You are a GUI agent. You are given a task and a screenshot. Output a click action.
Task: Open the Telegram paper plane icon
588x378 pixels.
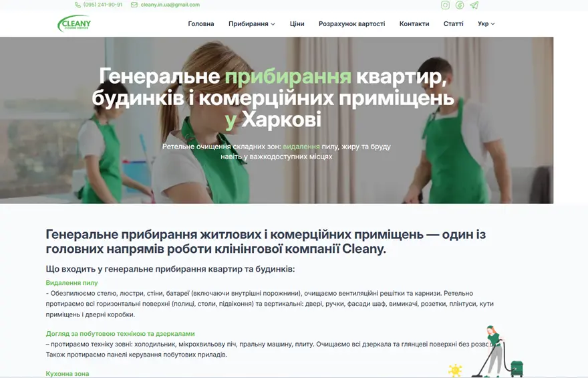click(474, 5)
